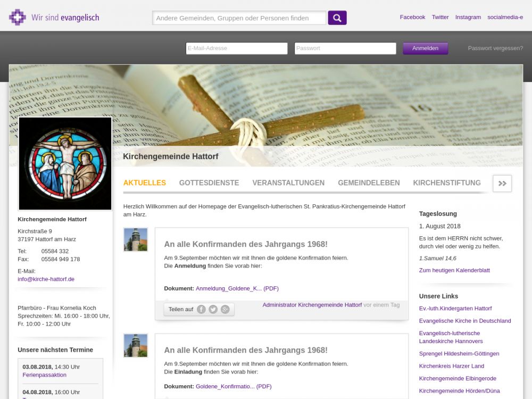Open the Veranstaltungen tab

click(x=288, y=182)
